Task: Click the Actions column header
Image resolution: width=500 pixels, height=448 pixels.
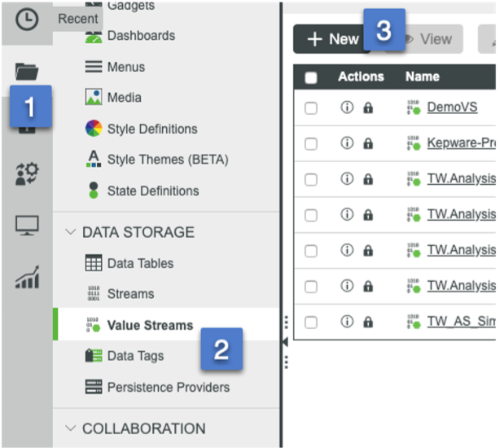Action: point(361,77)
